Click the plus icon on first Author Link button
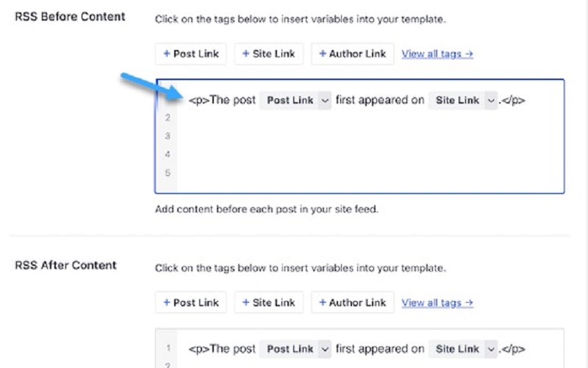The width and height of the screenshot is (588, 368). point(322,54)
